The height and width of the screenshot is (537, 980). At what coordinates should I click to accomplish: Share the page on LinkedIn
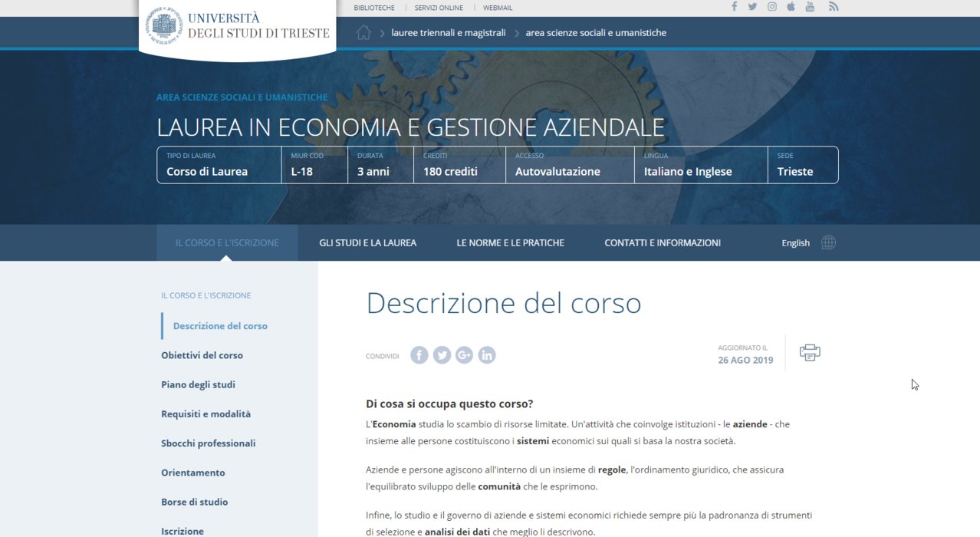[x=487, y=355]
